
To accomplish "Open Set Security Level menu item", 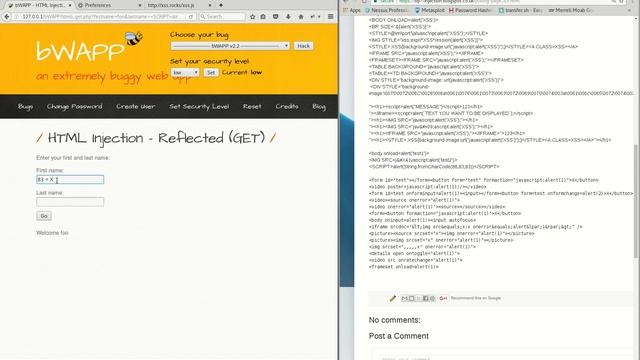I will click(199, 107).
